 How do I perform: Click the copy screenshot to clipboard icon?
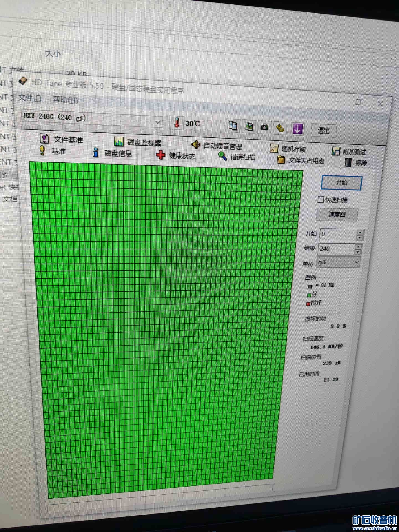(249, 127)
